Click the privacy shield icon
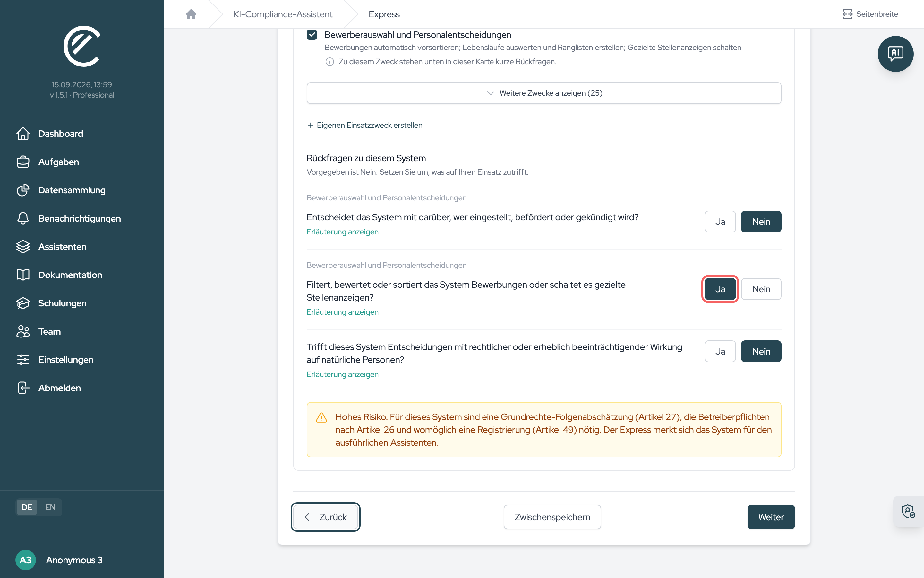This screenshot has height=578, width=924. (908, 511)
